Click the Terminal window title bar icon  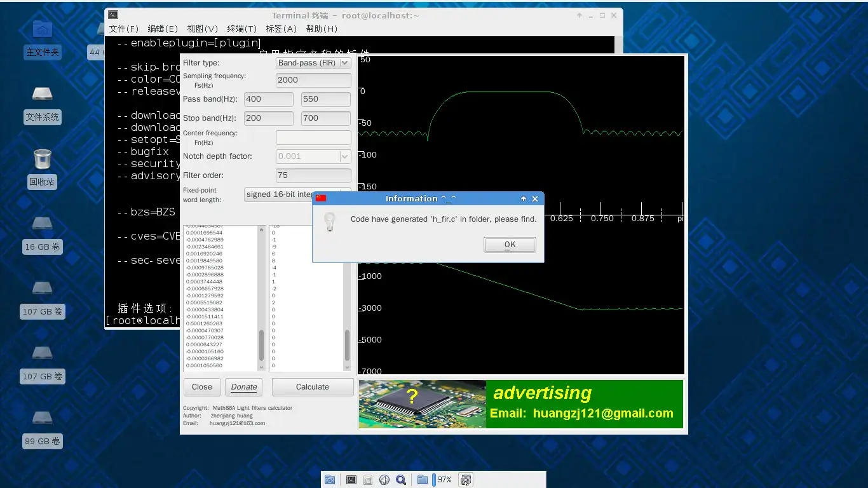[x=112, y=15]
